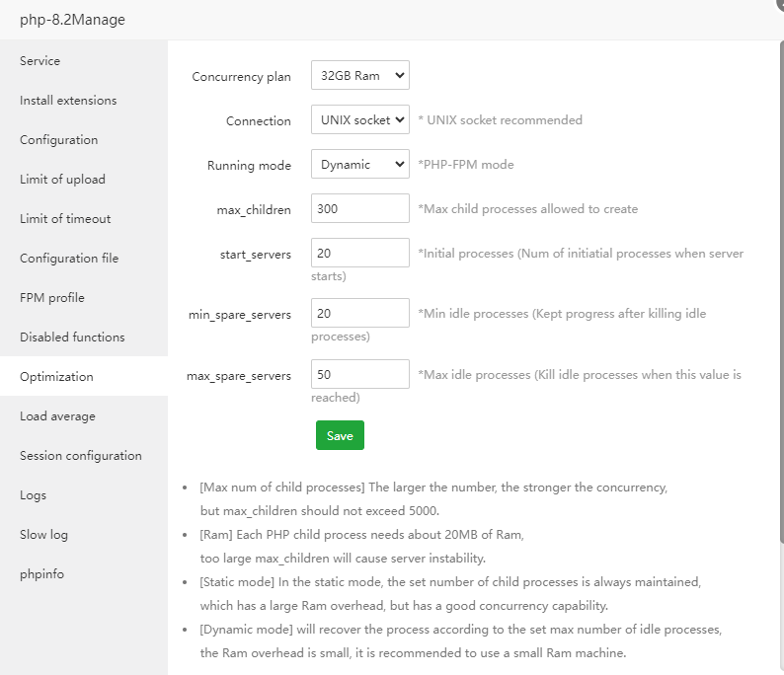
Task: Open the Configuration file tab
Action: click(69, 259)
